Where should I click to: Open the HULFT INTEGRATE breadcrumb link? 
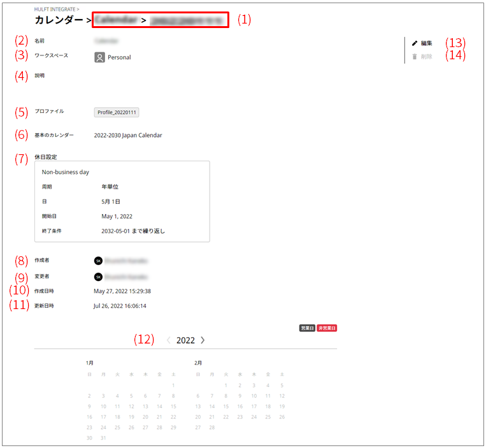[55, 10]
